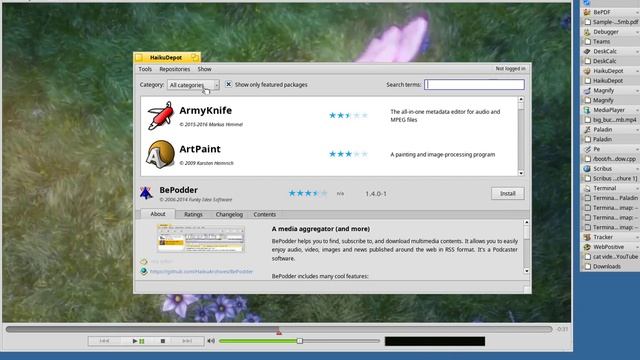Click the A media aggregator heading
Screen dimensions: 640x360
321,229
